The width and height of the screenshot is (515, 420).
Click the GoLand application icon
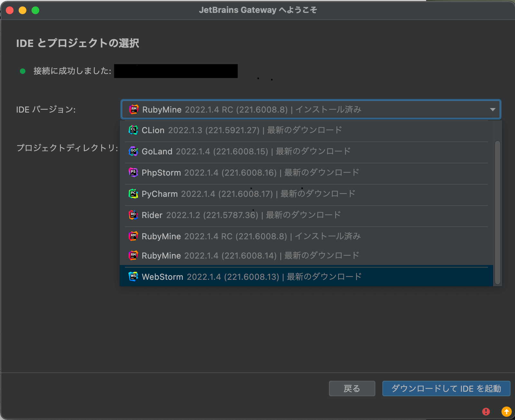coord(133,151)
